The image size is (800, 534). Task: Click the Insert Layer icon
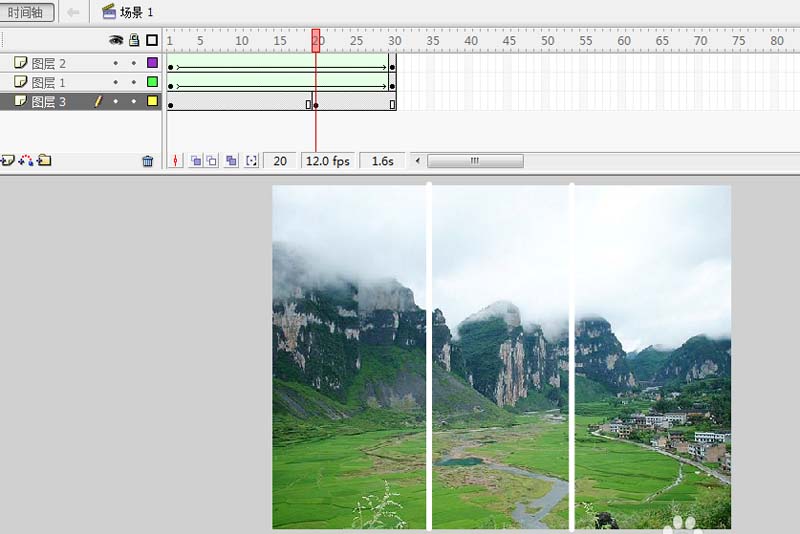[x=8, y=160]
